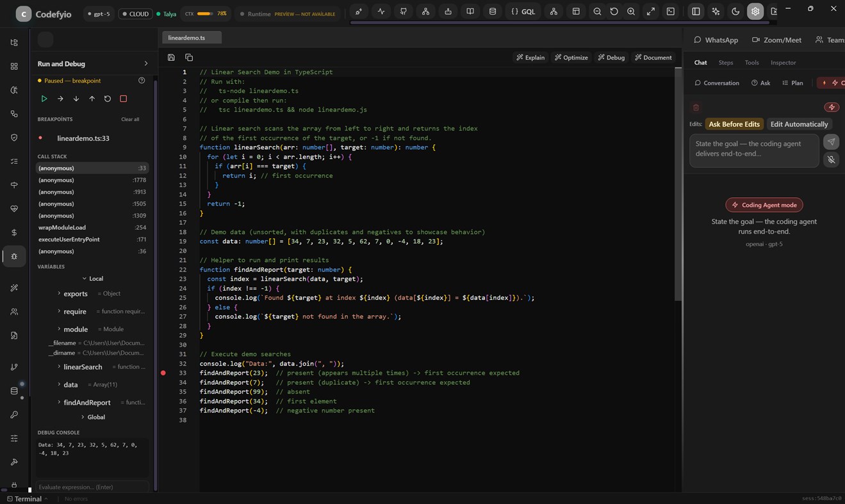845x504 pixels.
Task: Select Edit Automatically mode
Action: click(x=799, y=124)
